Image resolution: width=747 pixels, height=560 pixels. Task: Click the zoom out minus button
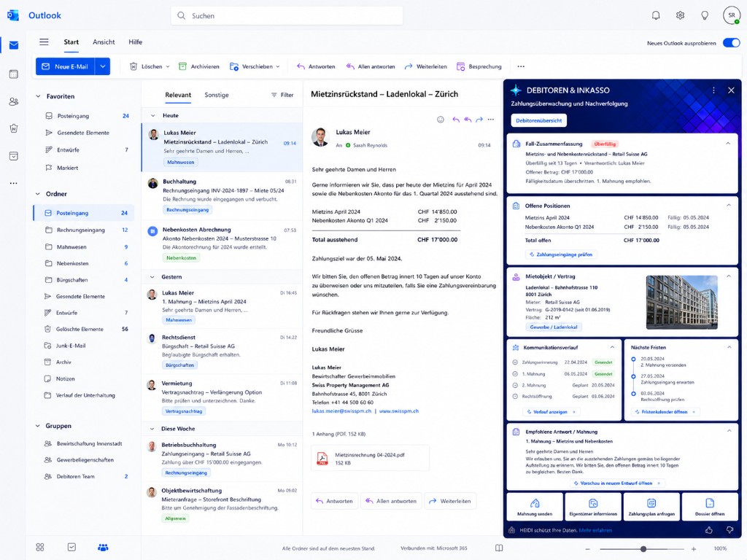point(588,548)
